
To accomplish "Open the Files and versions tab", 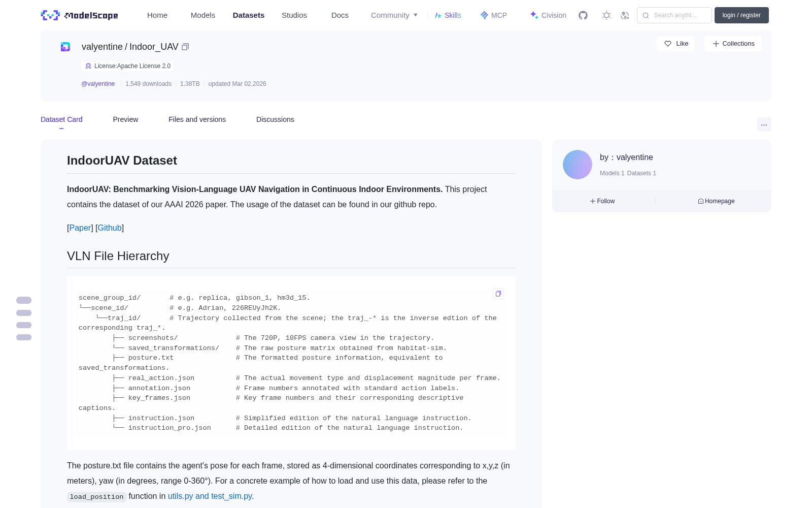I will click(197, 119).
